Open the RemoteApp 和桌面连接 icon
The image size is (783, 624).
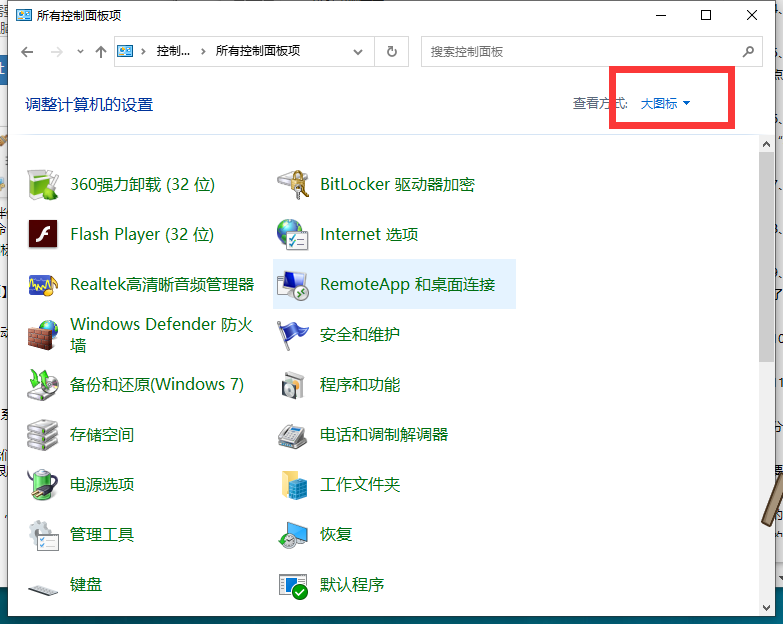click(x=293, y=285)
